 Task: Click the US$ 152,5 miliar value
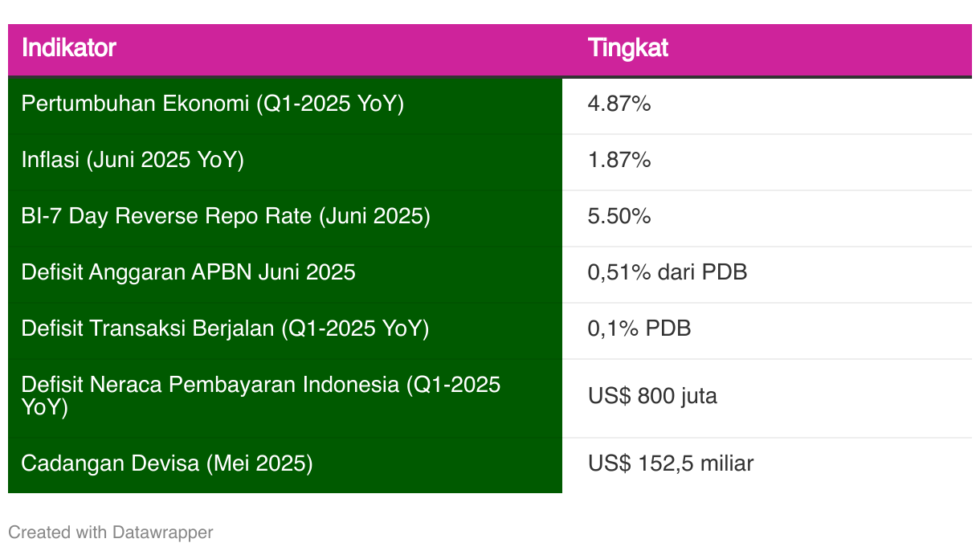(671, 464)
